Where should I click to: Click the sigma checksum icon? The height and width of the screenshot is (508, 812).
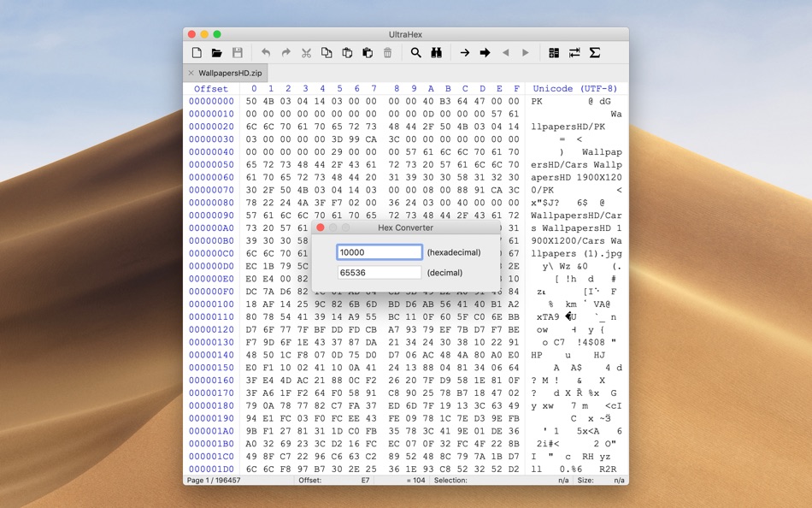pos(595,53)
